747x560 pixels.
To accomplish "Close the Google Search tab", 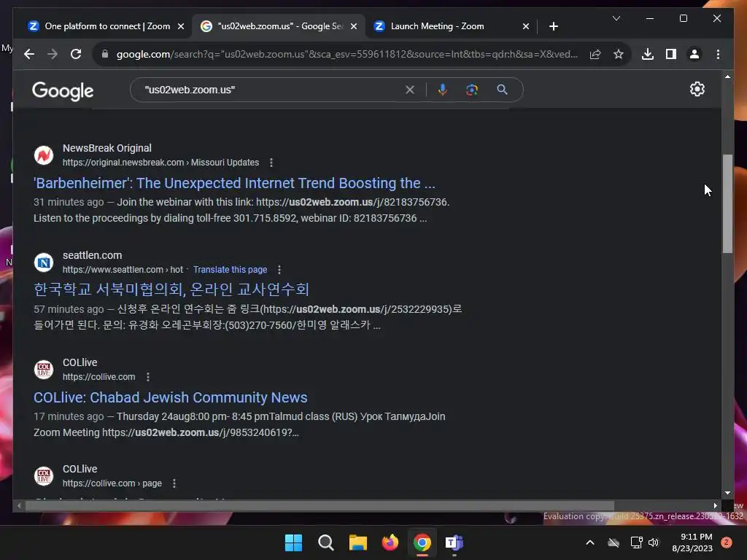I will [354, 27].
